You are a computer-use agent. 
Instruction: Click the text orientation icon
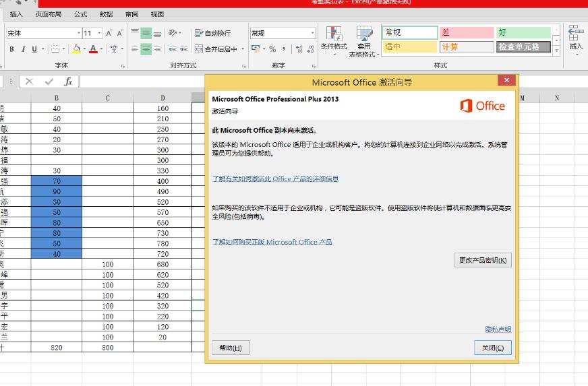pos(172,33)
